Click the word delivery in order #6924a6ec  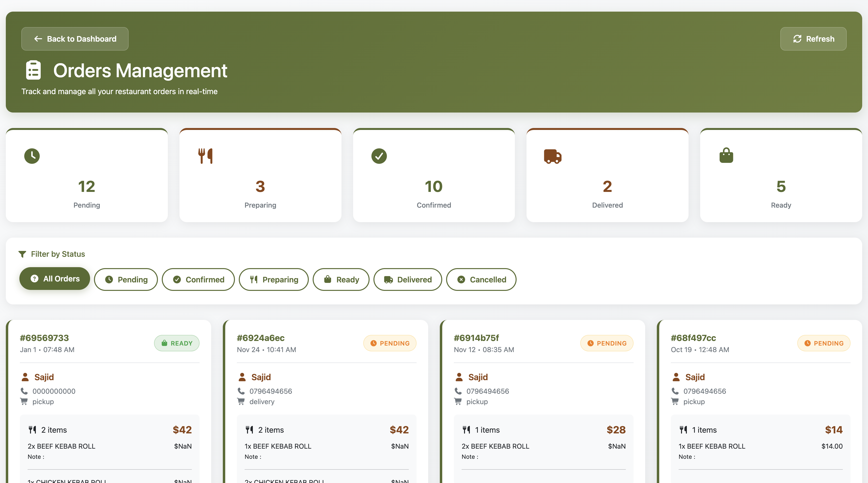point(262,401)
